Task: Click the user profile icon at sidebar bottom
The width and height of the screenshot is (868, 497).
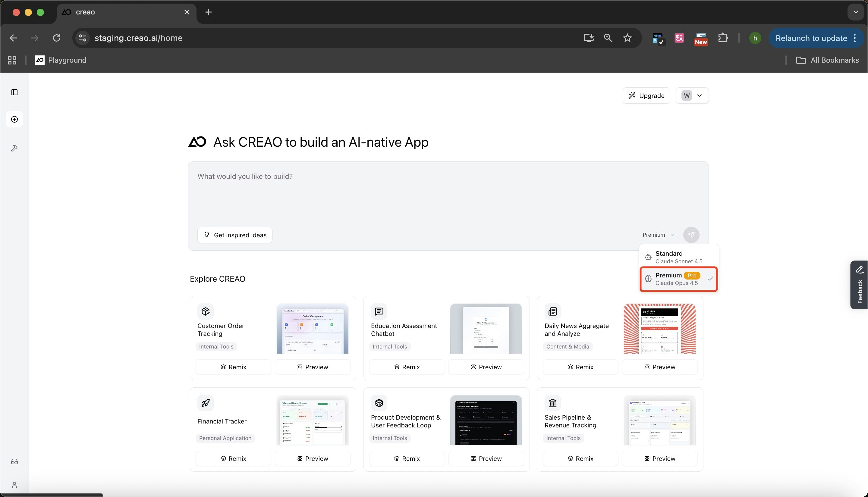Action: [14, 485]
